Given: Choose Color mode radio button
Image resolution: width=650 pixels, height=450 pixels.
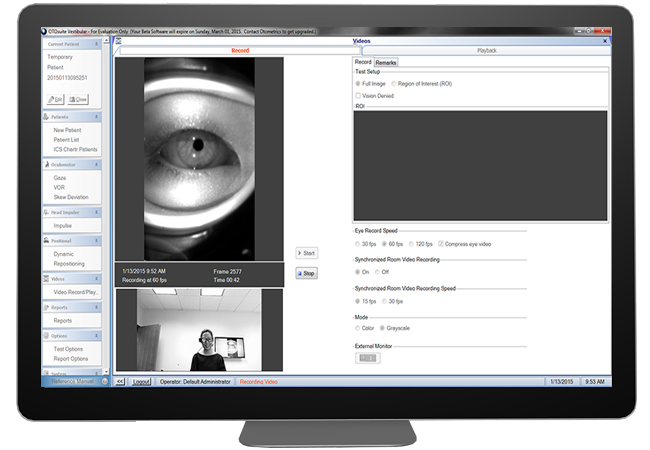Looking at the screenshot, I should 359,327.
